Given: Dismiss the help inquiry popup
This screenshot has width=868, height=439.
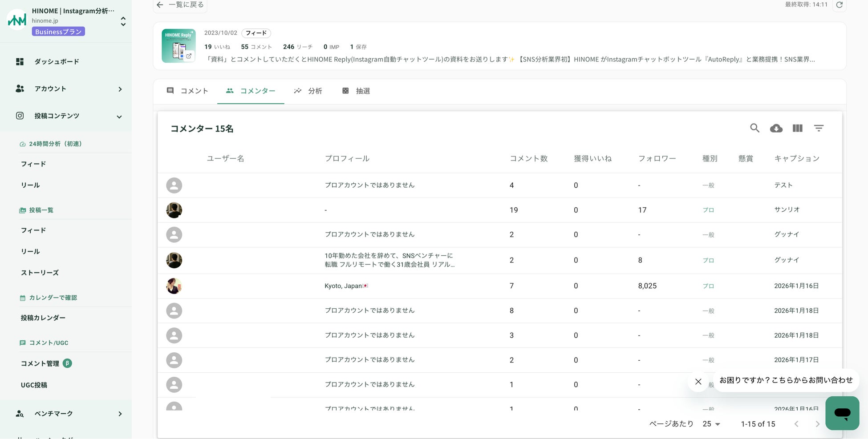Looking at the screenshot, I should [698, 381].
